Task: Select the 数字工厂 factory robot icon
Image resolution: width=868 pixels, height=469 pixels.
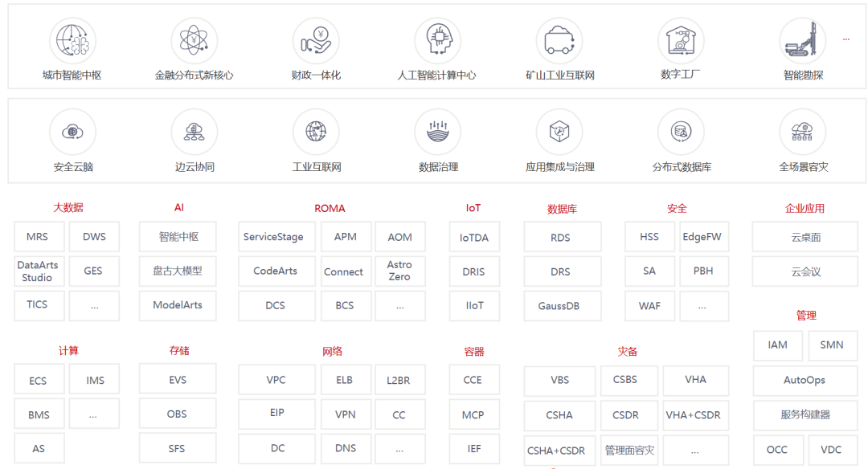Action: click(x=681, y=40)
